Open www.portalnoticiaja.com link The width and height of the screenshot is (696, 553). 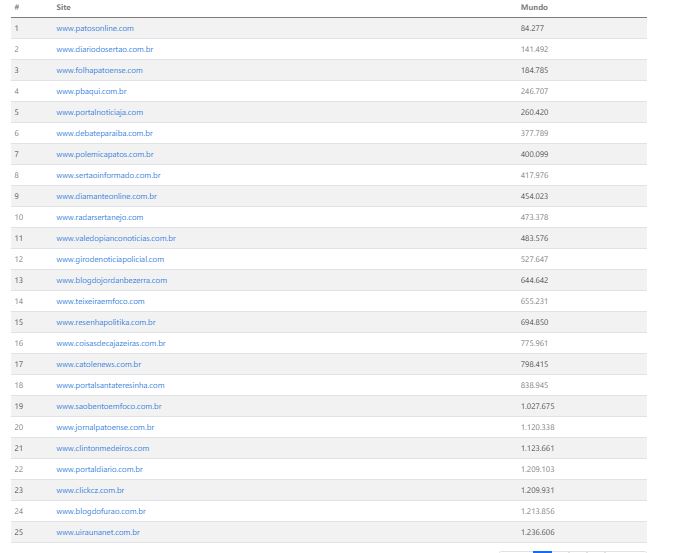[x=100, y=112]
